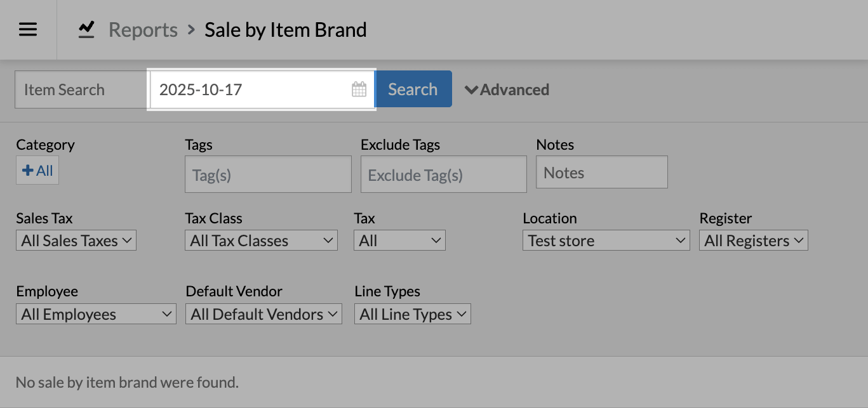The height and width of the screenshot is (408, 868).
Task: Open the Location dropdown showing Test store
Action: 606,240
